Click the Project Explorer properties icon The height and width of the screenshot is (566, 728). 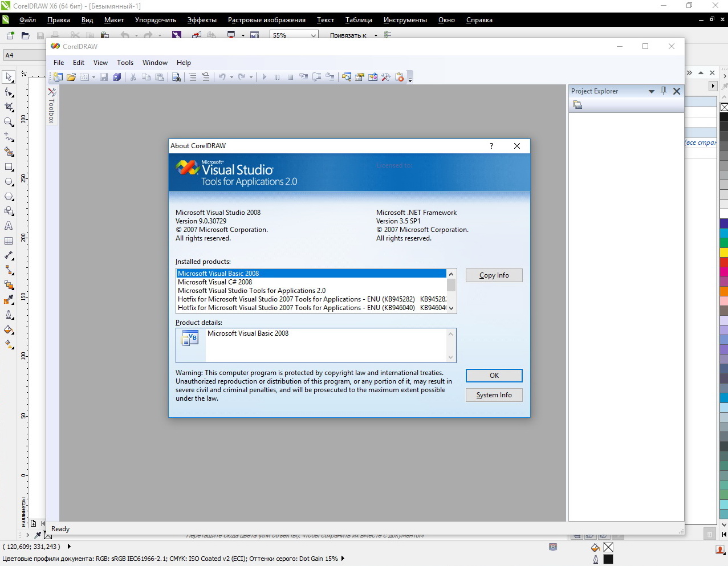tap(577, 105)
